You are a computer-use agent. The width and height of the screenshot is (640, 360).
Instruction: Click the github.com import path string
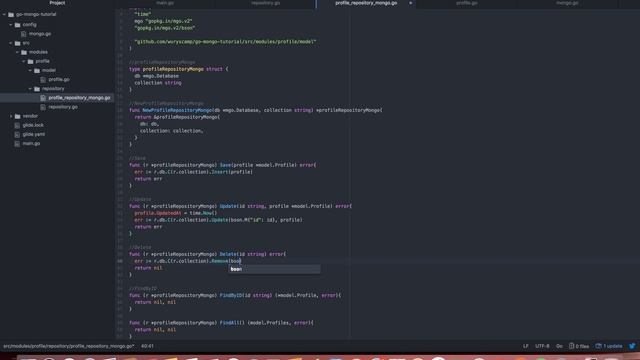[x=225, y=42]
